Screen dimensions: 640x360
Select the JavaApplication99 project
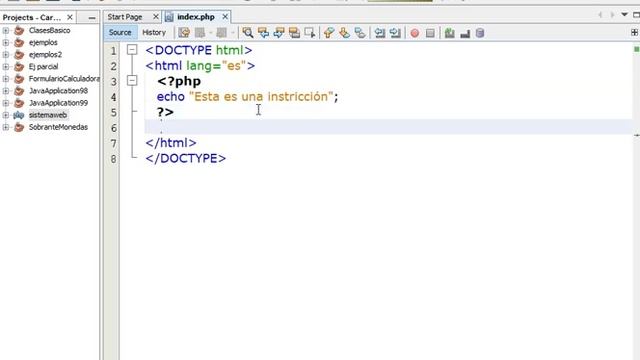[58, 103]
